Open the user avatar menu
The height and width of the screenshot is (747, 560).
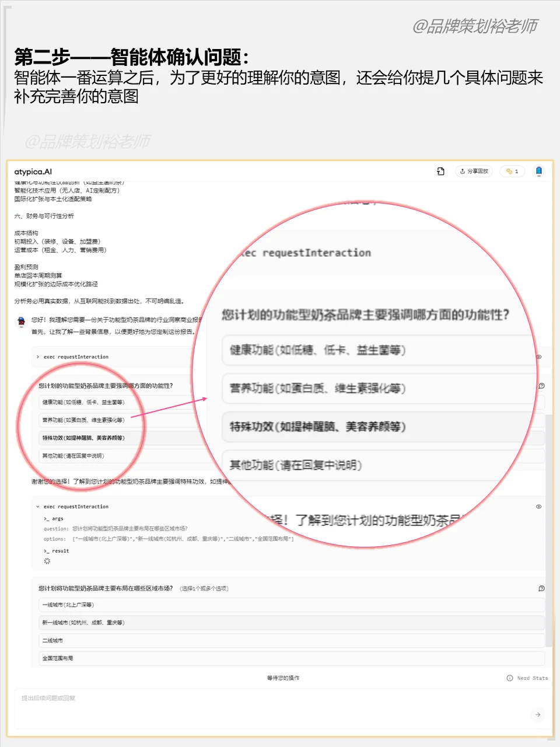[x=538, y=171]
